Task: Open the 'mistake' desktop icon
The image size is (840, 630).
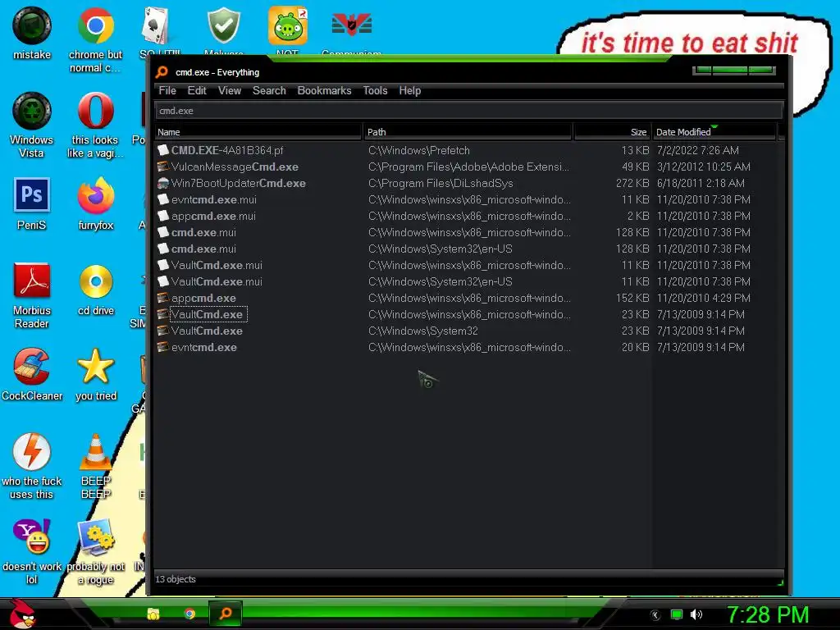Action: (x=32, y=34)
